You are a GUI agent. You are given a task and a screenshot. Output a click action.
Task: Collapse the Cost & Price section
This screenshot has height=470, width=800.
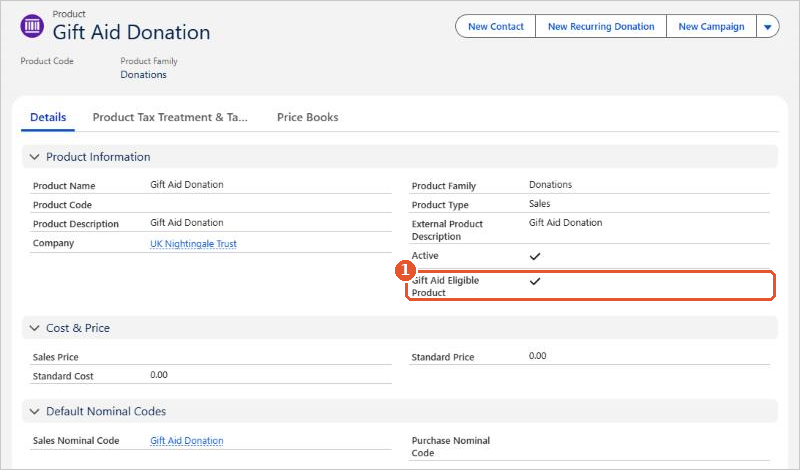tap(34, 328)
